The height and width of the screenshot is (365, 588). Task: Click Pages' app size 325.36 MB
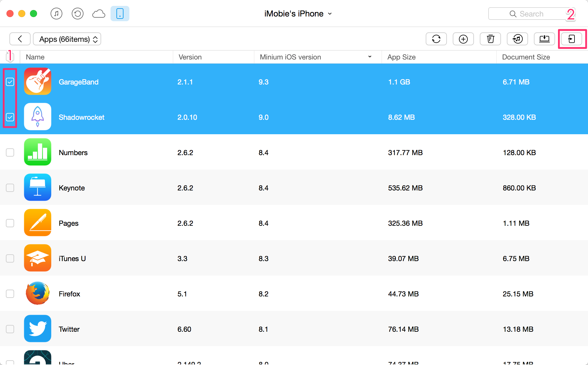click(405, 223)
